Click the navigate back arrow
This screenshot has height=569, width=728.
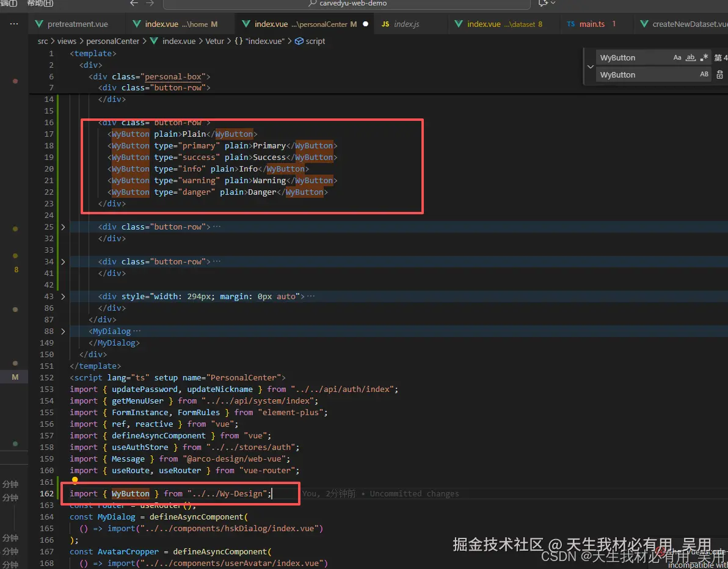[134, 4]
